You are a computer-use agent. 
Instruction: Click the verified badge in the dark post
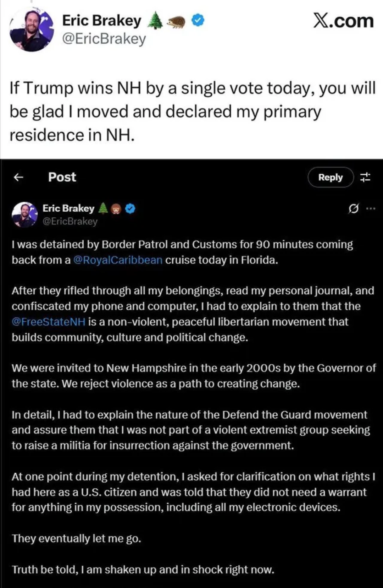[131, 209]
